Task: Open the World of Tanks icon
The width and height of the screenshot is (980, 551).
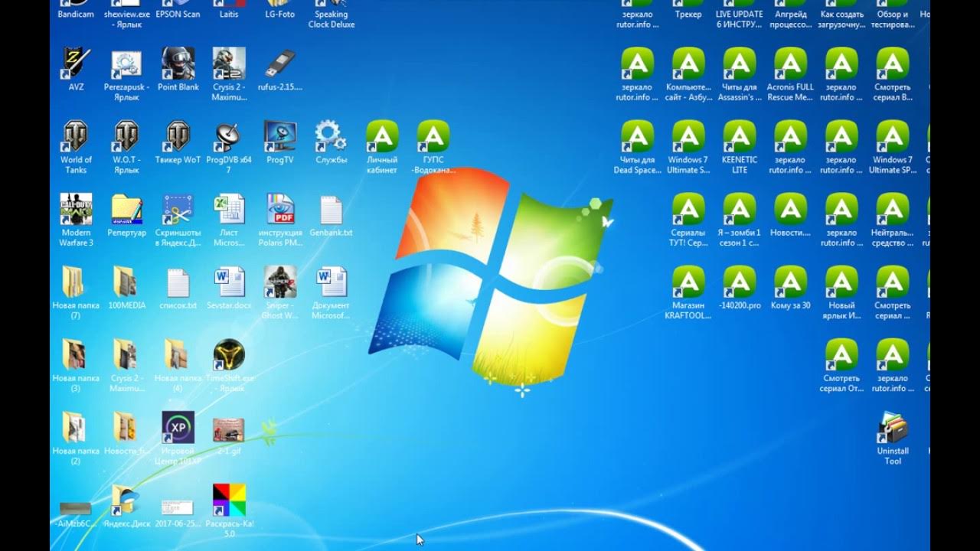Action: click(76, 136)
